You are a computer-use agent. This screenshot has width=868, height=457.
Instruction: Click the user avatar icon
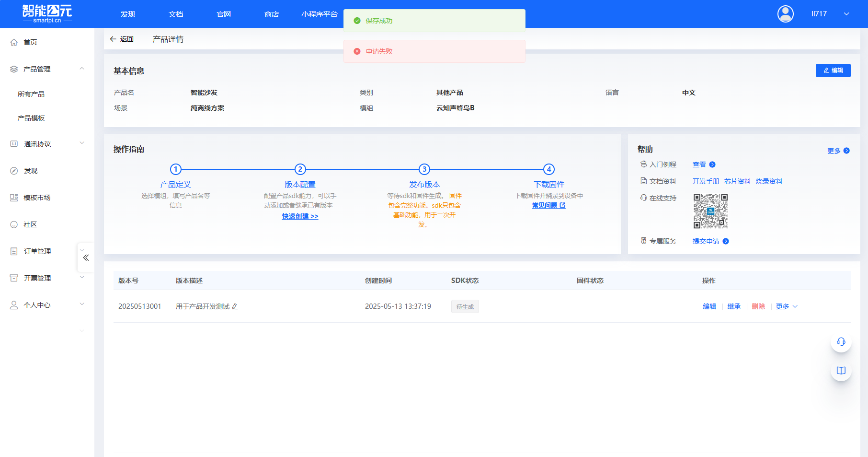click(785, 14)
